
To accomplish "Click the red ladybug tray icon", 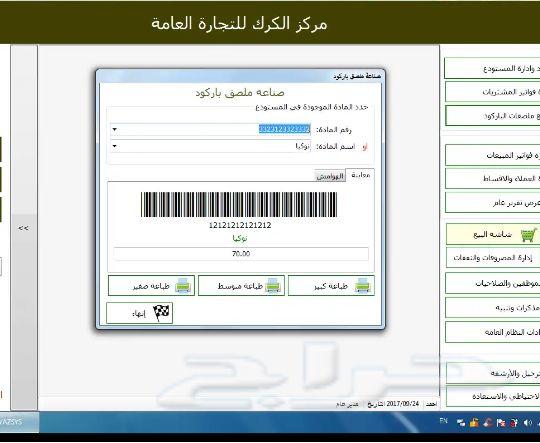I will [x=514, y=423].
